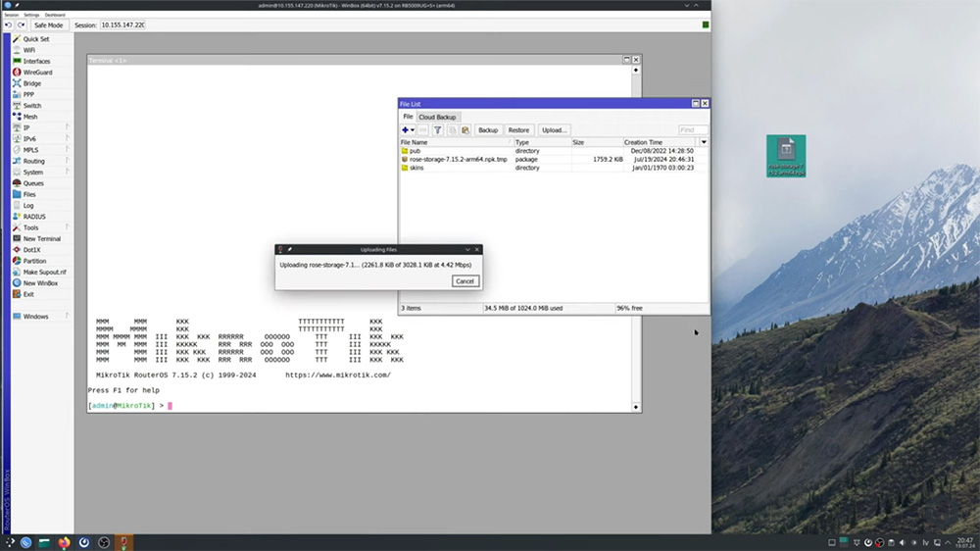Click the Upload... button
This screenshot has width=980, height=551.
coord(554,130)
